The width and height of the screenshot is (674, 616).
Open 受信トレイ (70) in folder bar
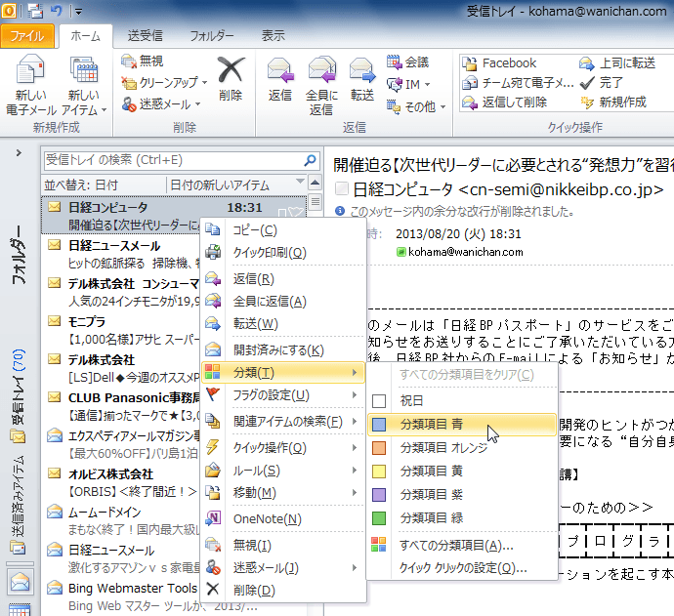point(18,395)
